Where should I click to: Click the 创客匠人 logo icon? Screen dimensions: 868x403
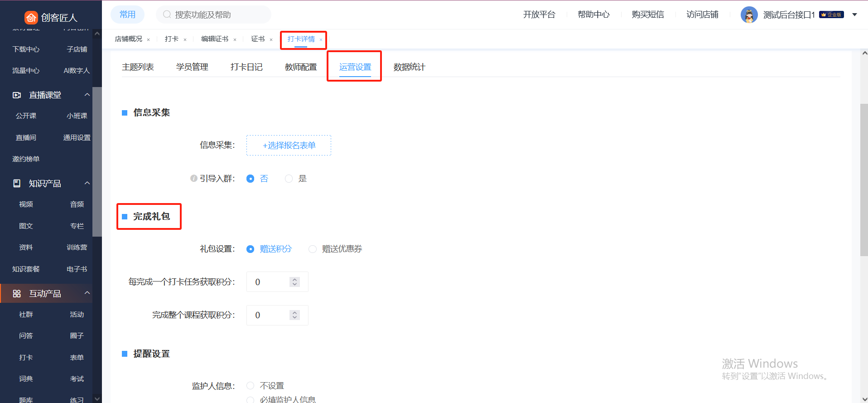[x=31, y=17]
